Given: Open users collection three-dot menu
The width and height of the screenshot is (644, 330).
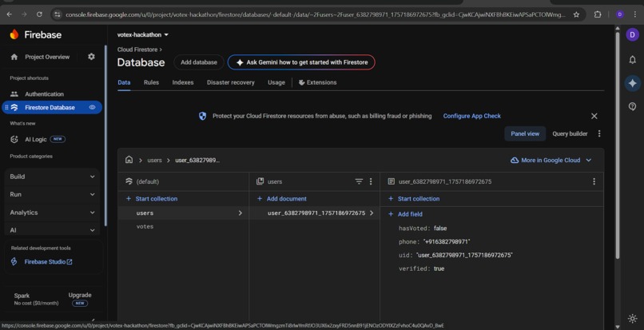Looking at the screenshot, I should (371, 181).
